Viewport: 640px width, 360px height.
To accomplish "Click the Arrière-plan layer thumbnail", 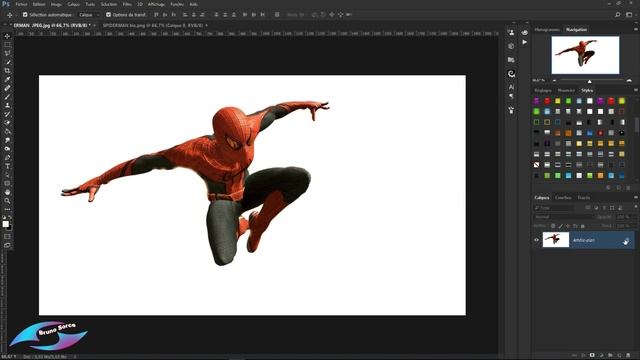I will tap(556, 240).
